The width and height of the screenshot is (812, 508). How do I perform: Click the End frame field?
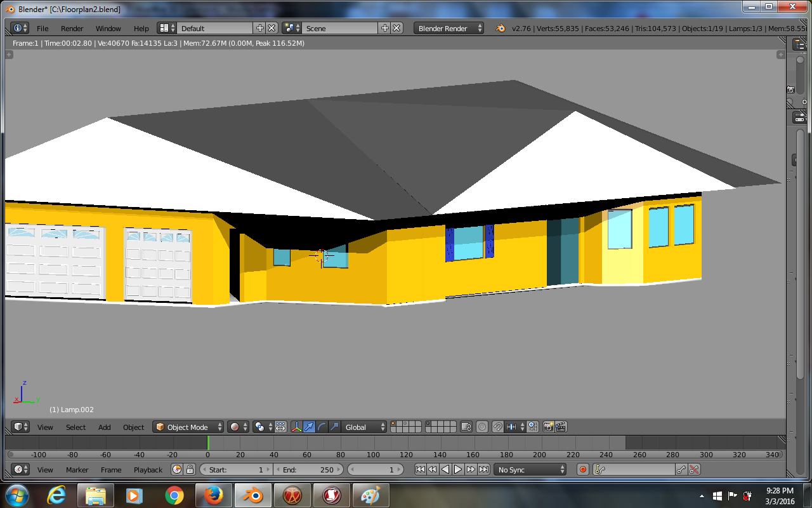tap(308, 469)
